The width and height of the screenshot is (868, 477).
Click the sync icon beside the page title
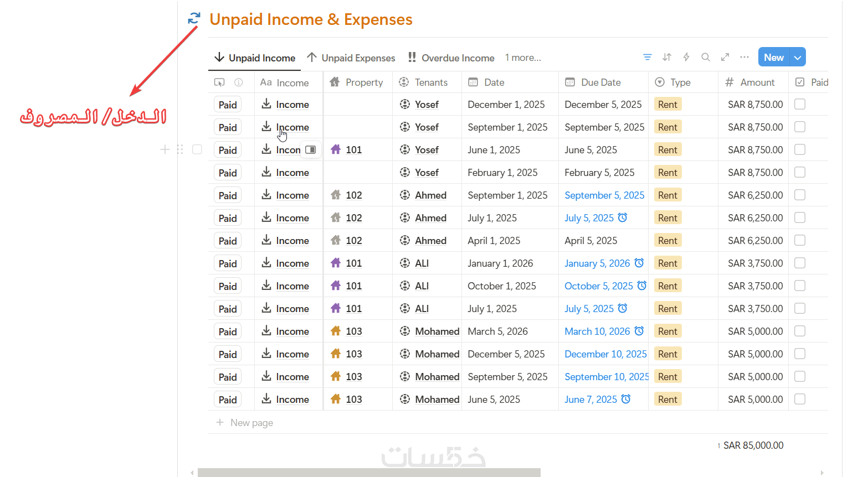[194, 18]
